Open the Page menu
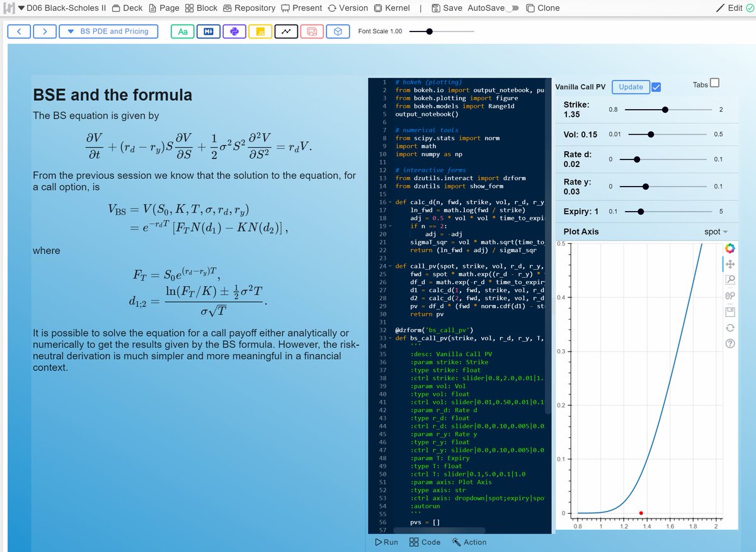The width and height of the screenshot is (756, 552). [164, 8]
